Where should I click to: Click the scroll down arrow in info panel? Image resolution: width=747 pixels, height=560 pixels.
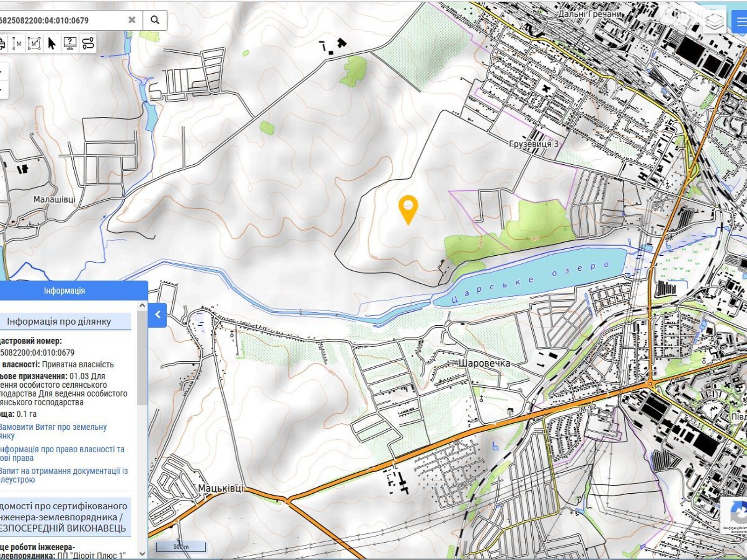142,553
